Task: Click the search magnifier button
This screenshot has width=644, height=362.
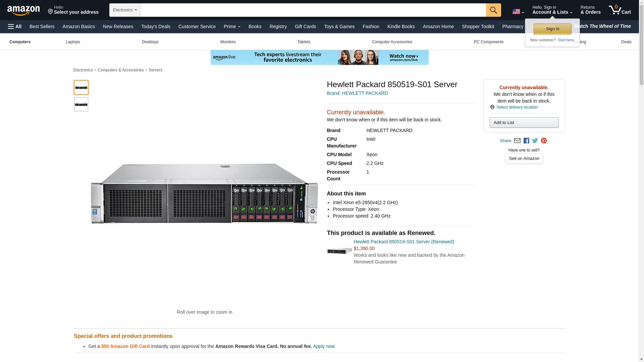Action: coord(493,10)
